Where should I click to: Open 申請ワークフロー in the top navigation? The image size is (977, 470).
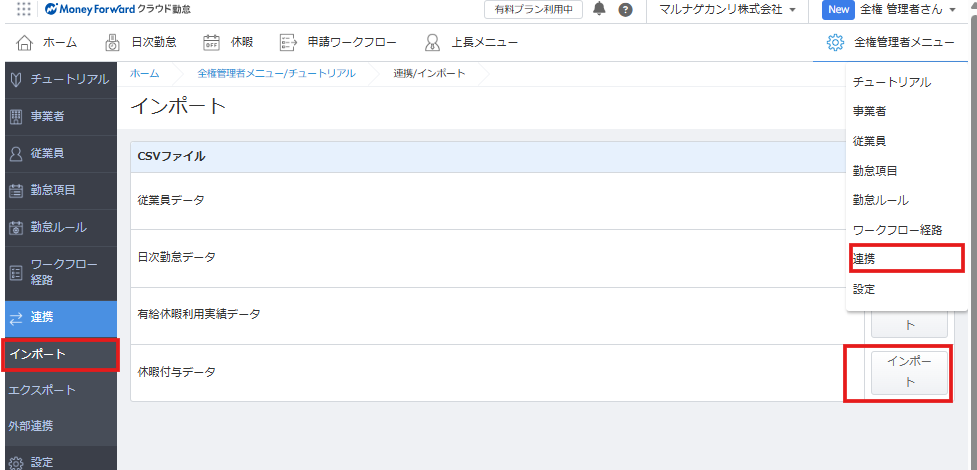(338, 42)
